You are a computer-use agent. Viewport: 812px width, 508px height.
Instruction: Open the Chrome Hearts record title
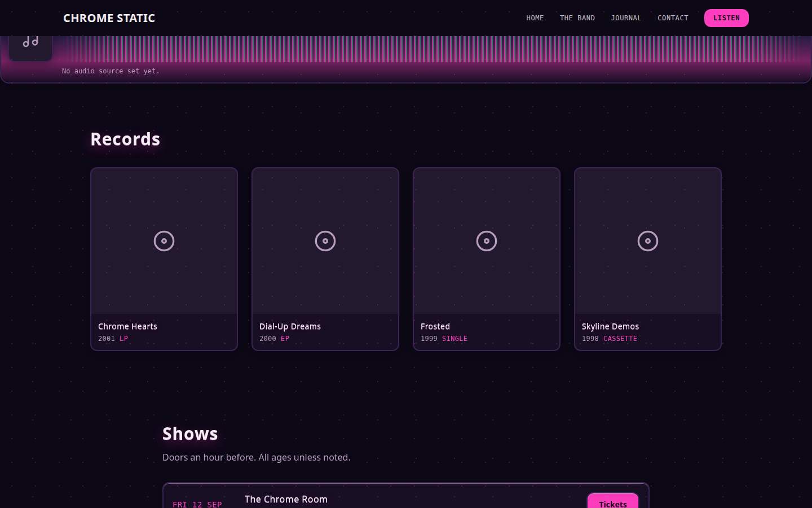(x=127, y=326)
